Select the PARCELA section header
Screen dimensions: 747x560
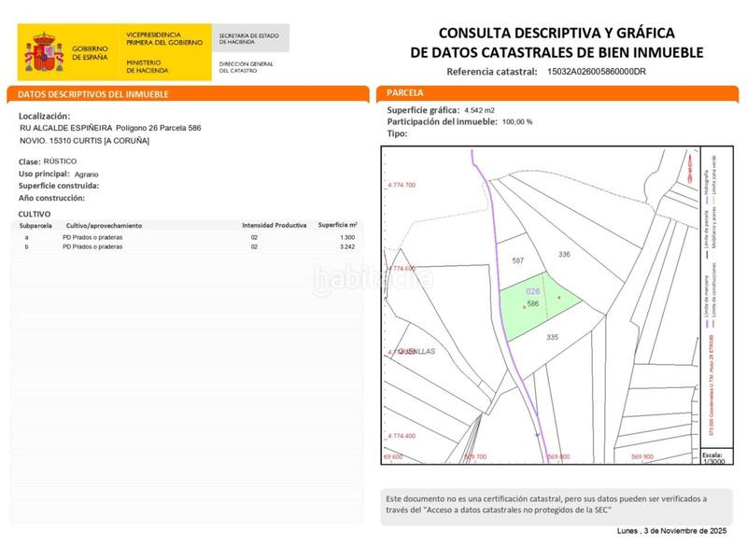point(405,93)
